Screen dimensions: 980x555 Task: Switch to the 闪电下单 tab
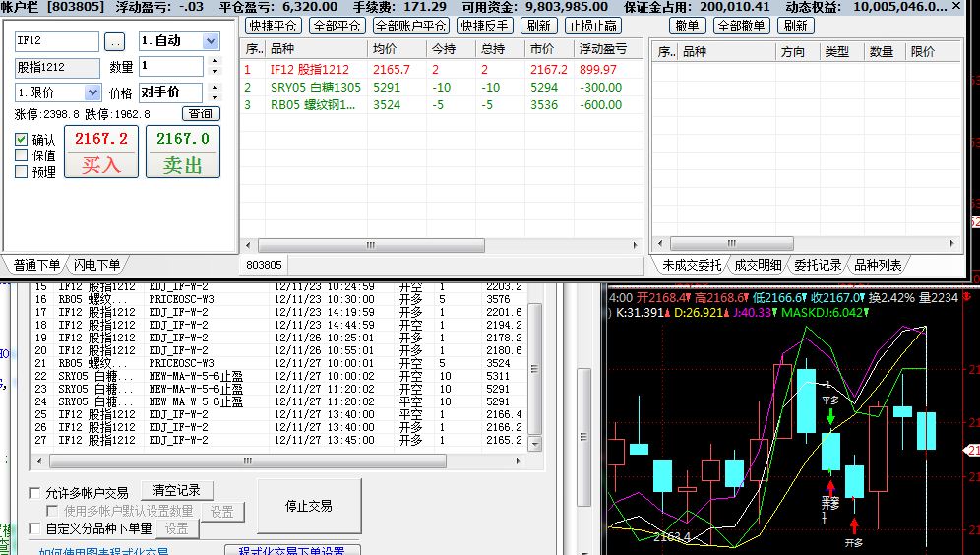pyautogui.click(x=96, y=265)
